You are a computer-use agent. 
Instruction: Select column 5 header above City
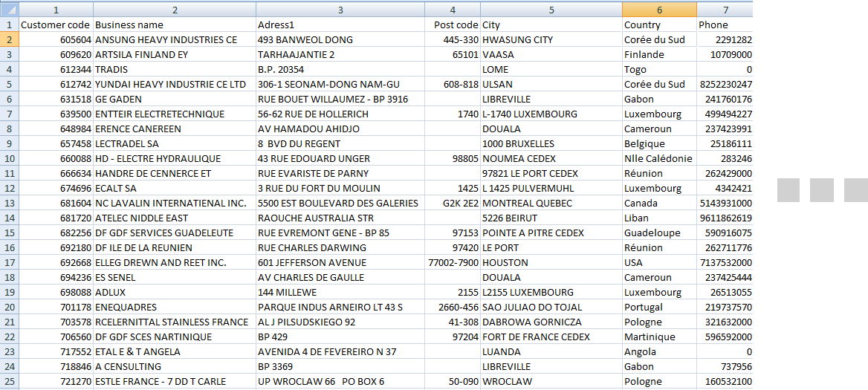pos(551,10)
